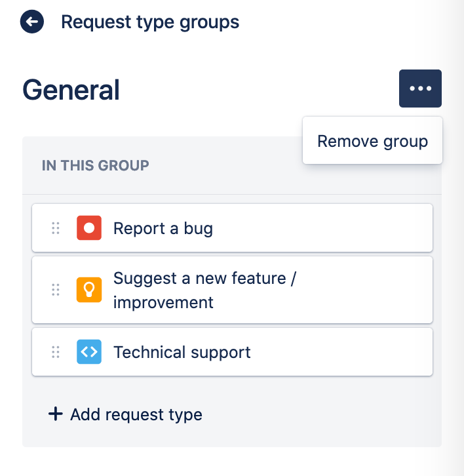This screenshot has width=464, height=476.
Task: Open Suggest a new feature / improvement label
Action: tap(204, 290)
